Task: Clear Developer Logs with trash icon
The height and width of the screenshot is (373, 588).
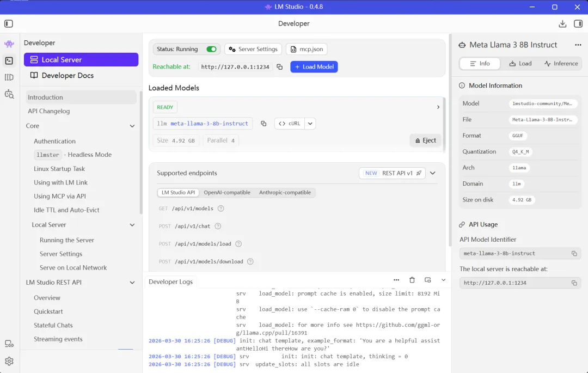Action: tap(412, 280)
